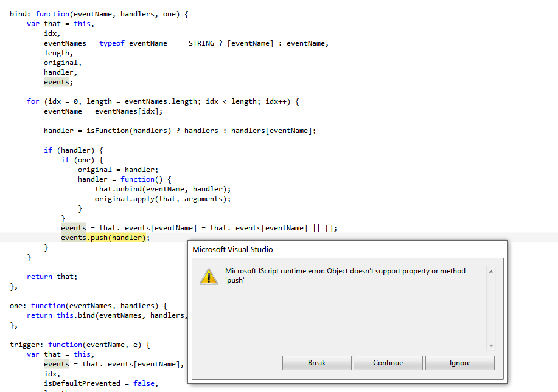
Task: Click the JScript runtime error message text
Action: [345, 275]
